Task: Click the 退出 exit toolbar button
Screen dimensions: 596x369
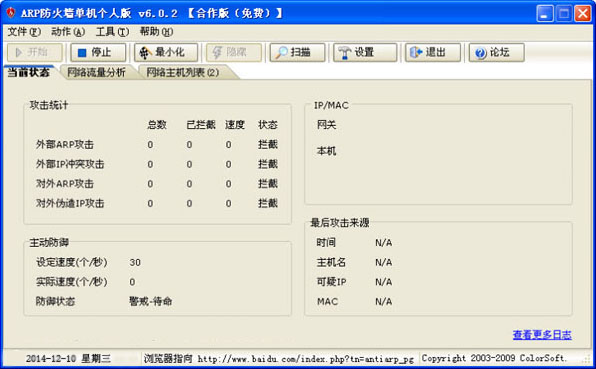Action: click(x=433, y=52)
